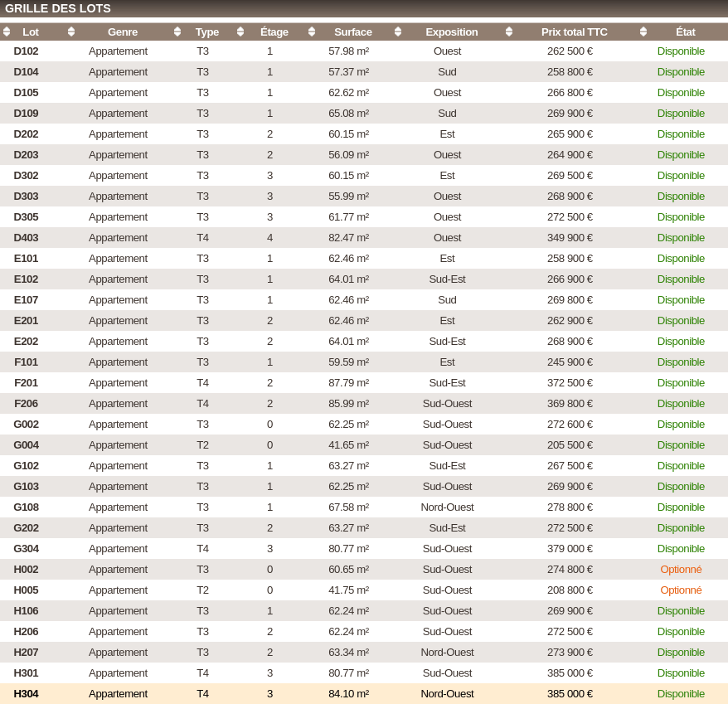
Task: Click the Disponible status for lot G004
Action: point(681,444)
